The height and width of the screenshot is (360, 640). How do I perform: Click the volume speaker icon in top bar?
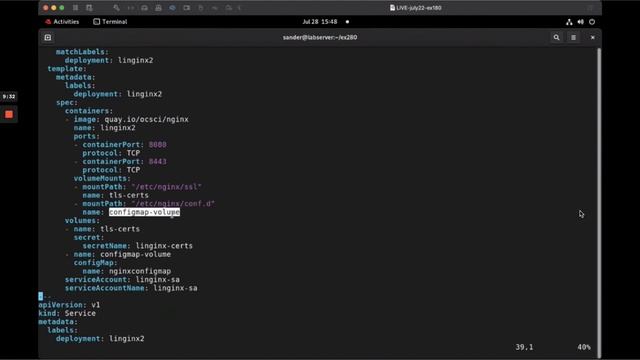click(580, 22)
